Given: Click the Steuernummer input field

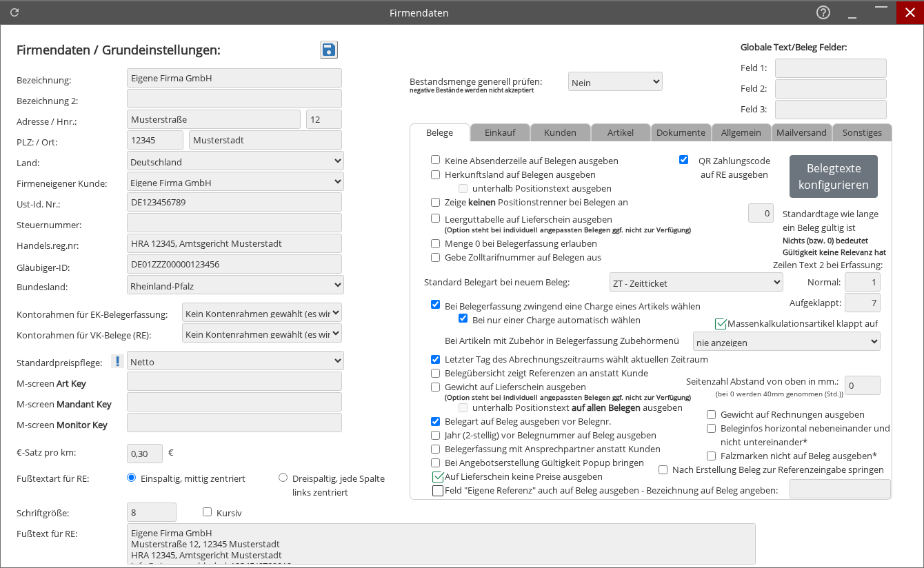Looking at the screenshot, I should coord(234,223).
